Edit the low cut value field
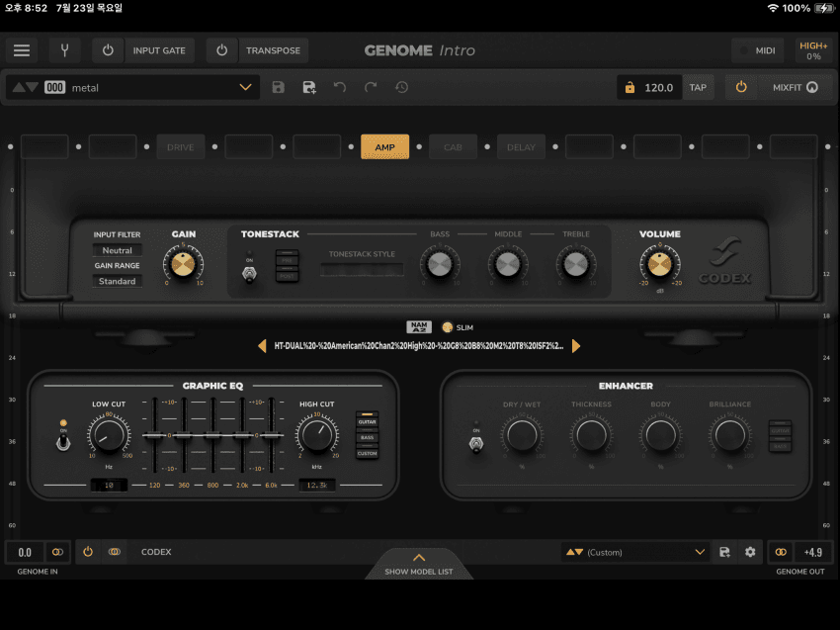The height and width of the screenshot is (630, 840). [109, 486]
